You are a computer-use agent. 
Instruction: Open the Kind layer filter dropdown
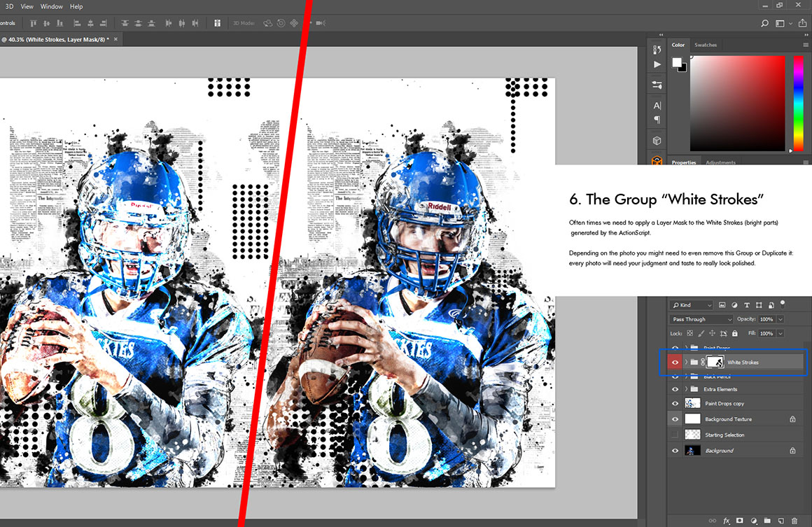(692, 305)
